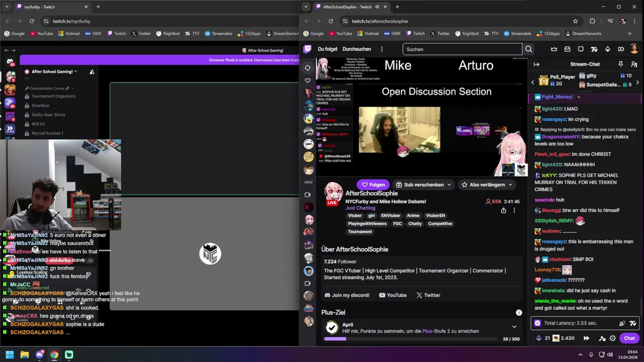Click the pin icon in chat header
The width and height of the screenshot is (644, 362).
(x=620, y=64)
